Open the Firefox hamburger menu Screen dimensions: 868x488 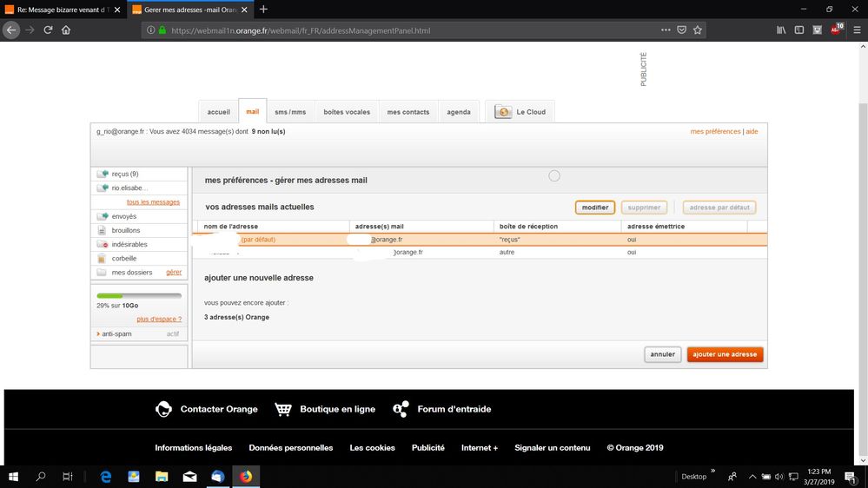pos(857,30)
